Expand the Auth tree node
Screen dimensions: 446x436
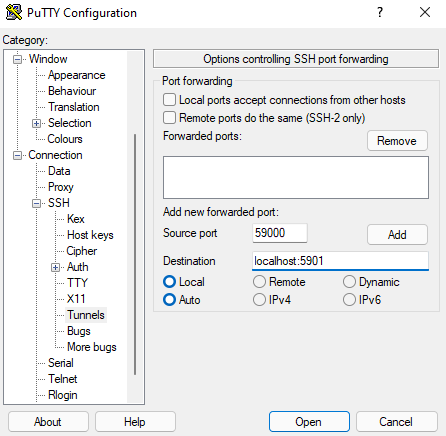click(x=55, y=267)
